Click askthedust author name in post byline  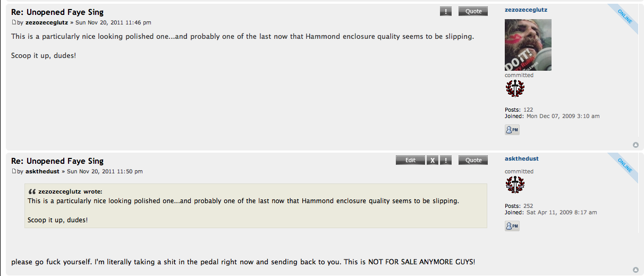click(43, 172)
